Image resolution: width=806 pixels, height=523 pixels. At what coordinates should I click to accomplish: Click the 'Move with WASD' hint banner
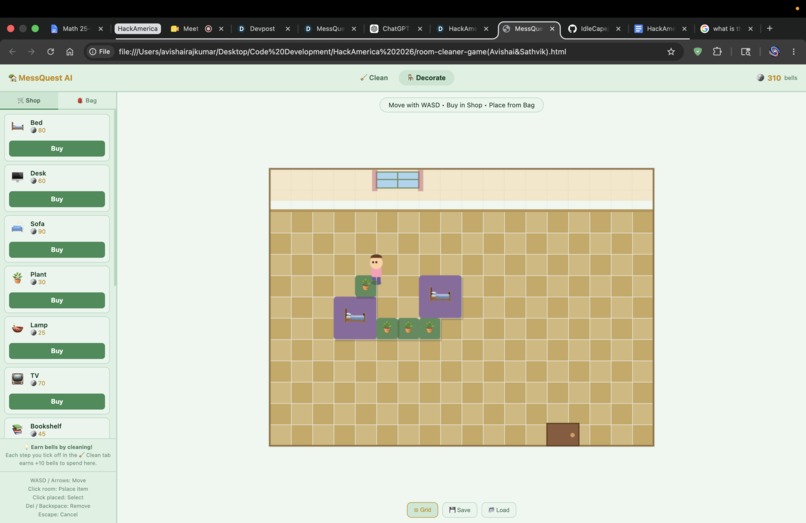pyautogui.click(x=461, y=105)
